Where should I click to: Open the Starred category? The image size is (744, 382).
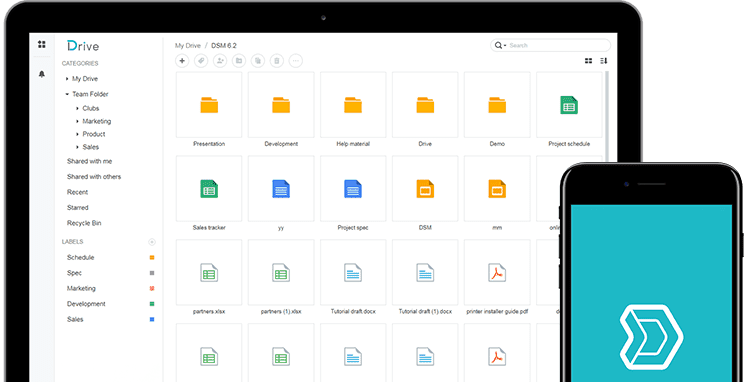pos(77,208)
